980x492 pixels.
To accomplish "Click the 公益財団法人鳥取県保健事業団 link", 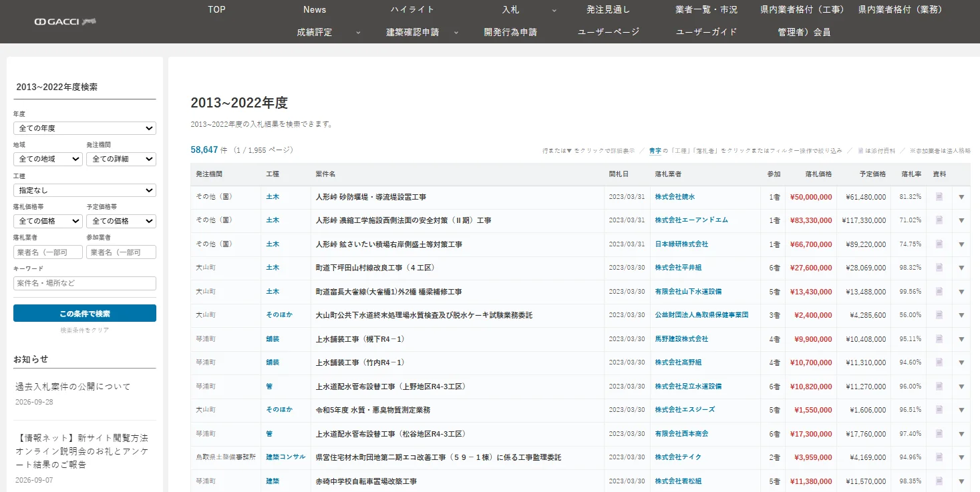I will [701, 315].
